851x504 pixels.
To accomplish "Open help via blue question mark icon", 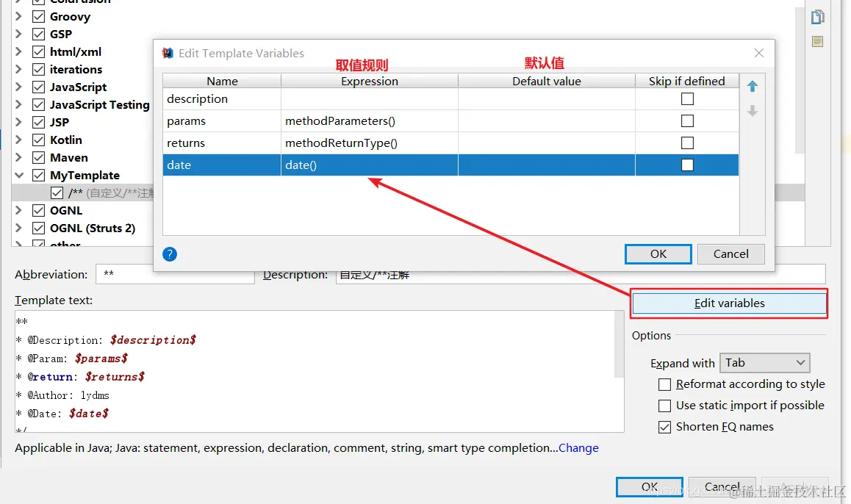I will (x=170, y=254).
